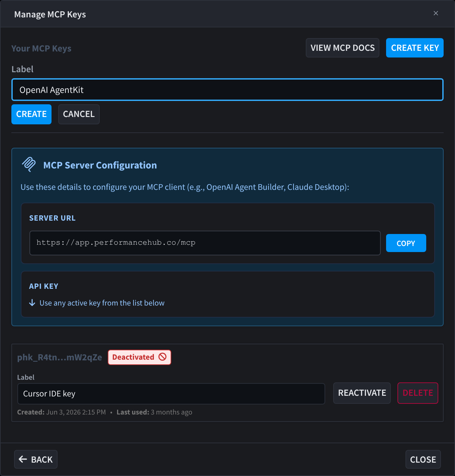Open the View MCP Docs page

pyautogui.click(x=343, y=48)
